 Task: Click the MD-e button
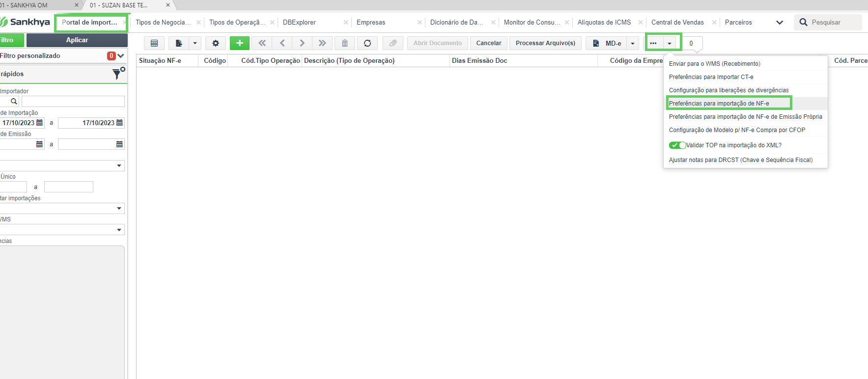pos(607,43)
